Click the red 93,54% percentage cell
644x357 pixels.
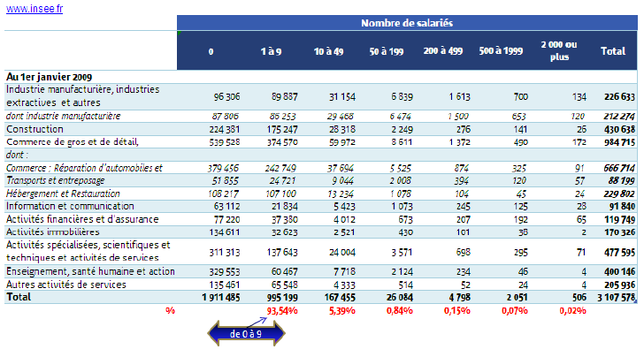[x=276, y=310]
